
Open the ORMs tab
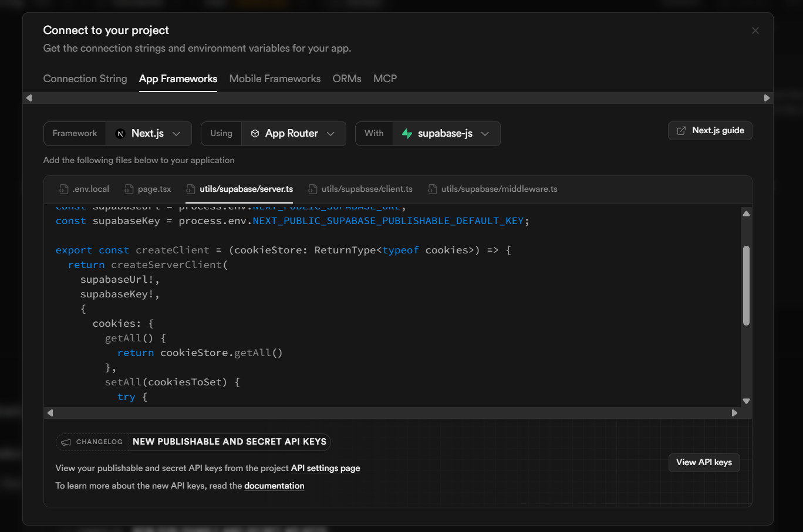click(x=347, y=79)
